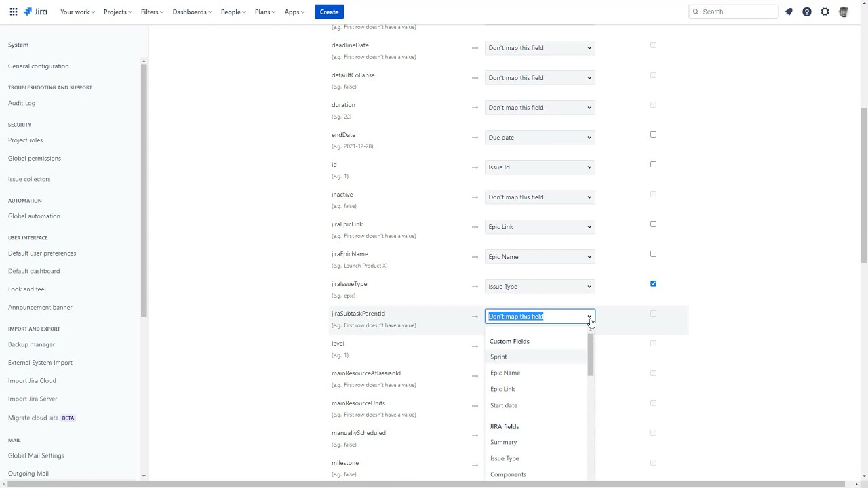This screenshot has height=488, width=868.
Task: Toggle the jiraEpicLink checkbox
Action: [654, 224]
